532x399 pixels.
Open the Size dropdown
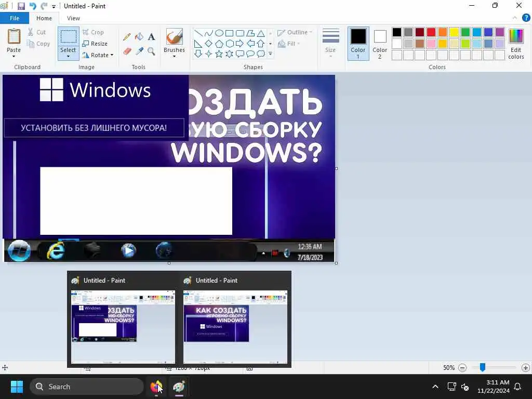(330, 43)
